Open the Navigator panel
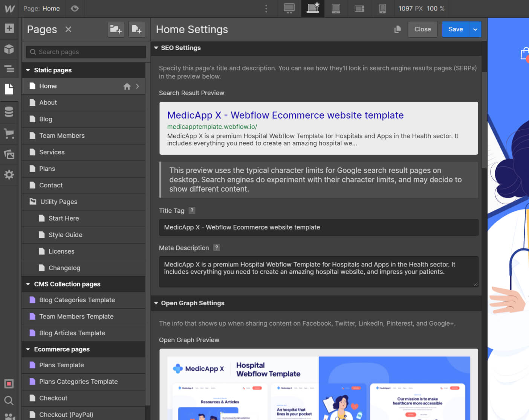Image resolution: width=529 pixels, height=420 pixels. point(9,69)
